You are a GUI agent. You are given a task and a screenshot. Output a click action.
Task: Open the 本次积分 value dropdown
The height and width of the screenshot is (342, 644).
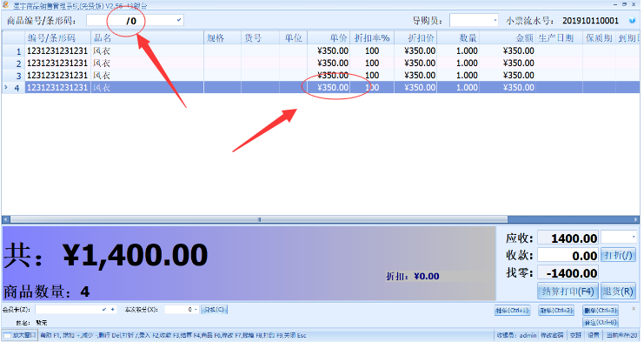[x=196, y=310]
